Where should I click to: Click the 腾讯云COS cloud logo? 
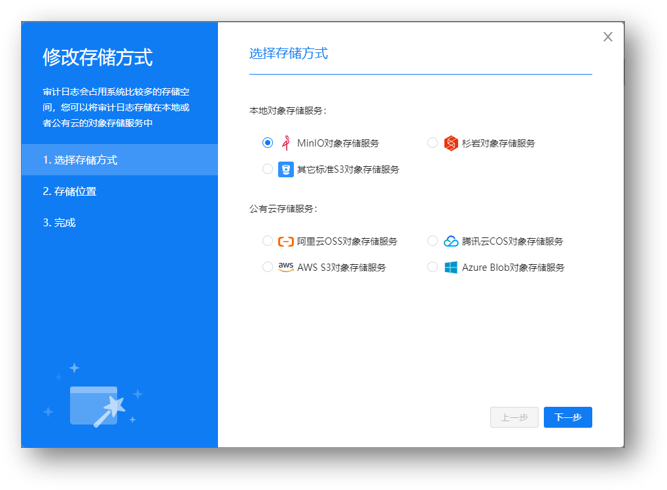point(451,241)
